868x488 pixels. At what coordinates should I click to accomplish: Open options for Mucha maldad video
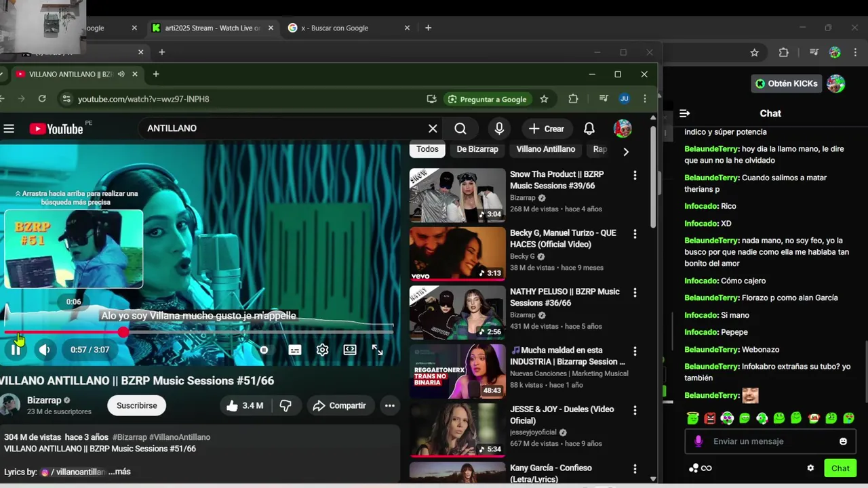tap(635, 351)
